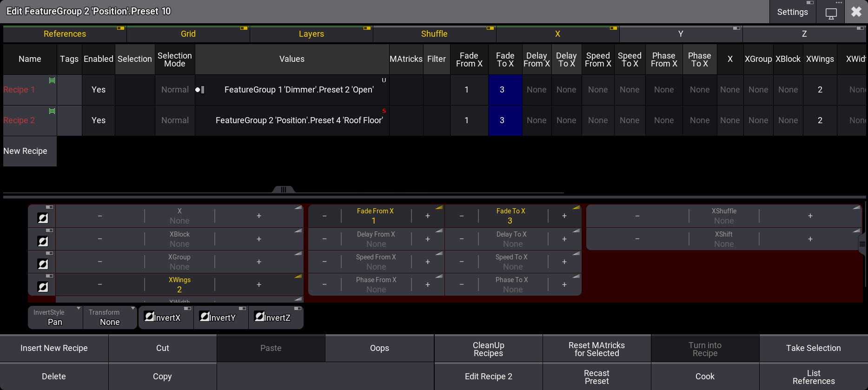Viewport: 868px width, 390px height.
Task: Open the Settings menu in title bar
Action: point(792,12)
